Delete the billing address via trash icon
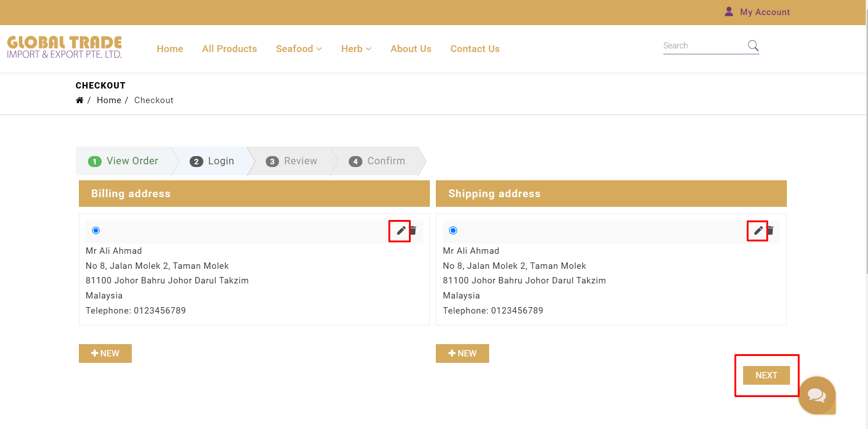The width and height of the screenshot is (868, 429). [x=413, y=230]
